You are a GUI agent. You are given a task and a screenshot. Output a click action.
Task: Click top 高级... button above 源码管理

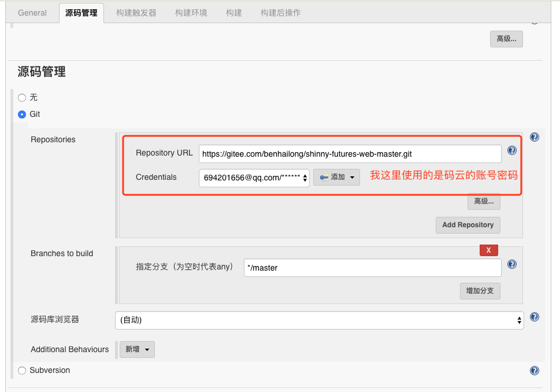coord(506,39)
